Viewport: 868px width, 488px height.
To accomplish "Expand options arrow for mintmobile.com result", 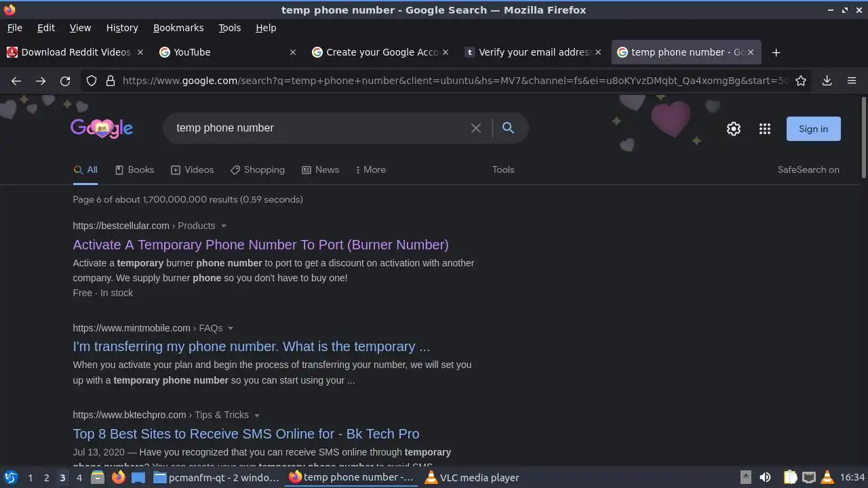I will pyautogui.click(x=231, y=328).
